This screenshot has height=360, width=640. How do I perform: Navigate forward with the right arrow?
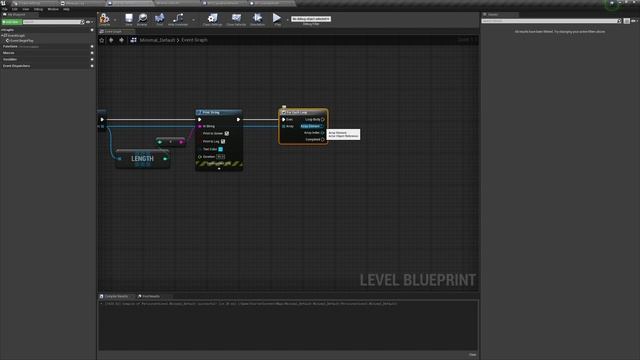pos(122,40)
